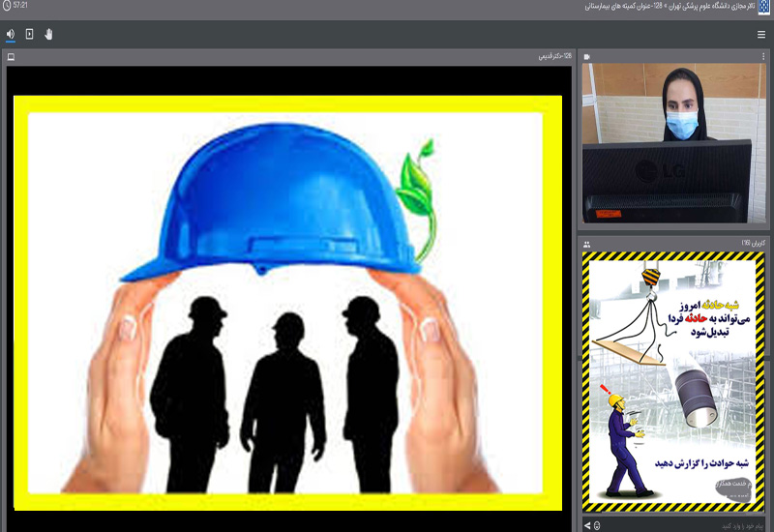
Task: Click the device/phone audio icon in toolbar
Action: (x=29, y=34)
